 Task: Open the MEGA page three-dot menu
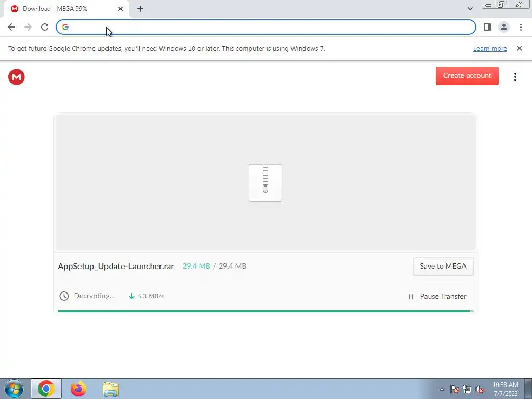coord(515,77)
